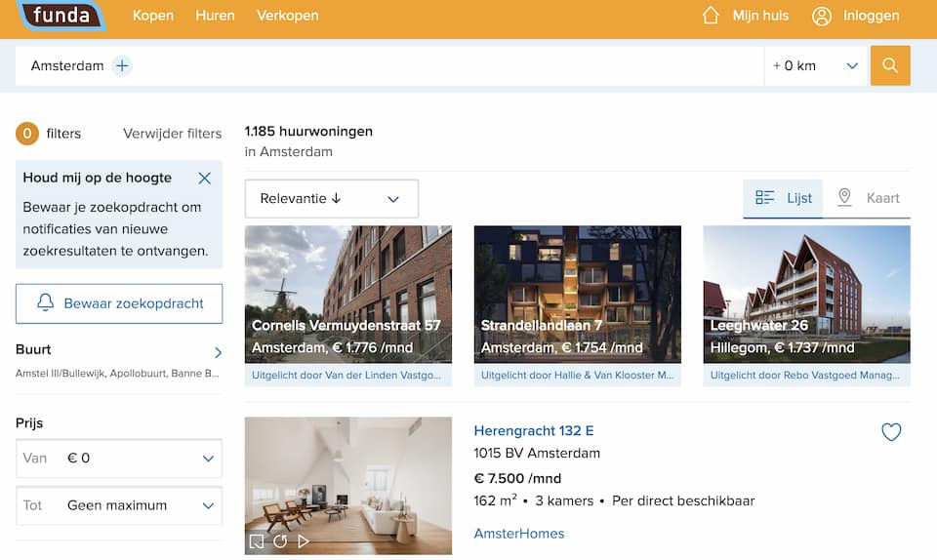The height and width of the screenshot is (560, 937).
Task: Open the Kopen menu
Action: pos(152,16)
